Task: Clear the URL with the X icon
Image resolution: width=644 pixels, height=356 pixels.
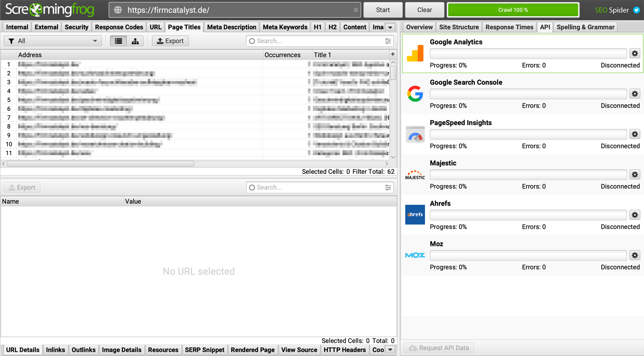Action: click(x=356, y=10)
